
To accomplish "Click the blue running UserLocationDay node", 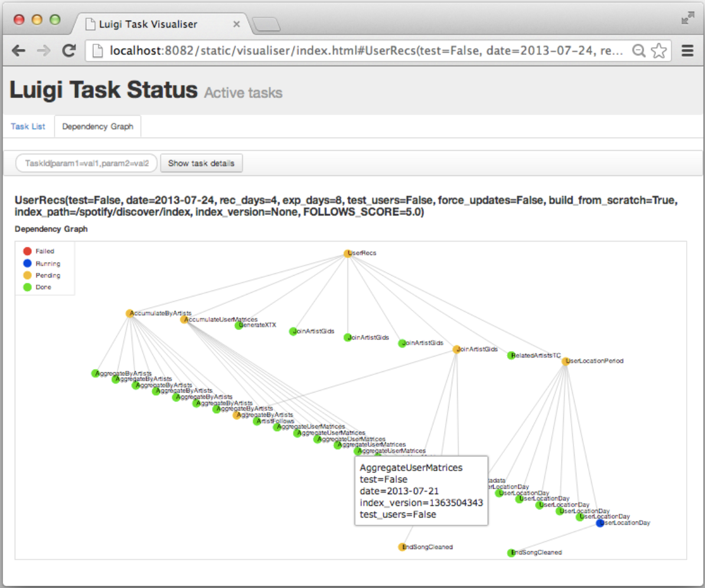I will pos(600,523).
